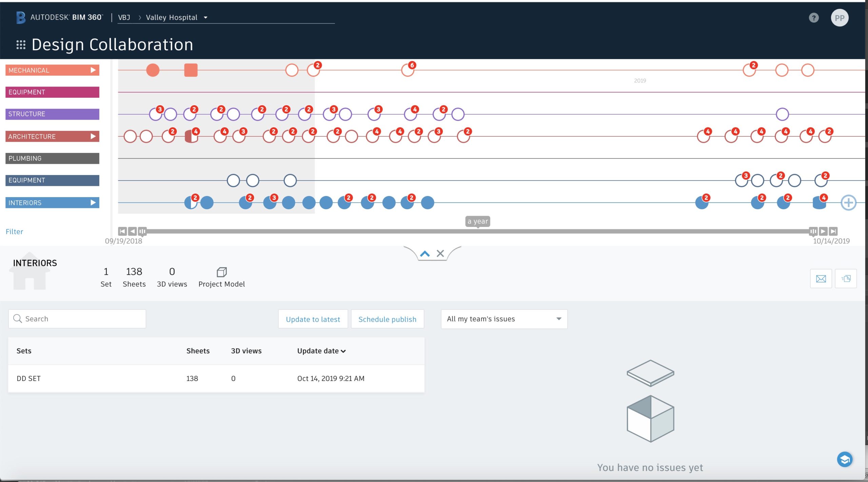Screen dimensions: 868x482
Task: Click the copy/share icon next to email
Action: tap(846, 278)
